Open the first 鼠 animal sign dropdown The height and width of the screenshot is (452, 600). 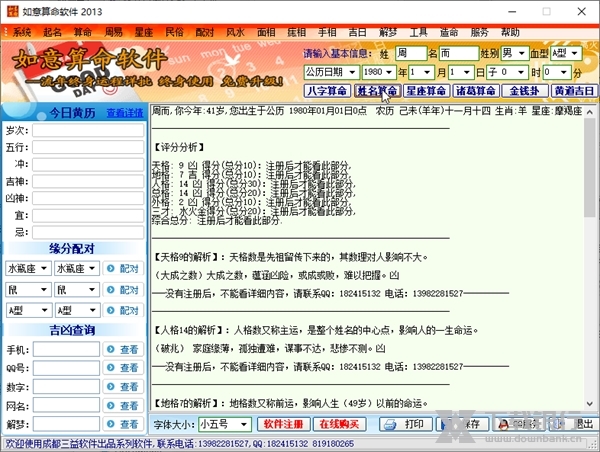point(29,290)
